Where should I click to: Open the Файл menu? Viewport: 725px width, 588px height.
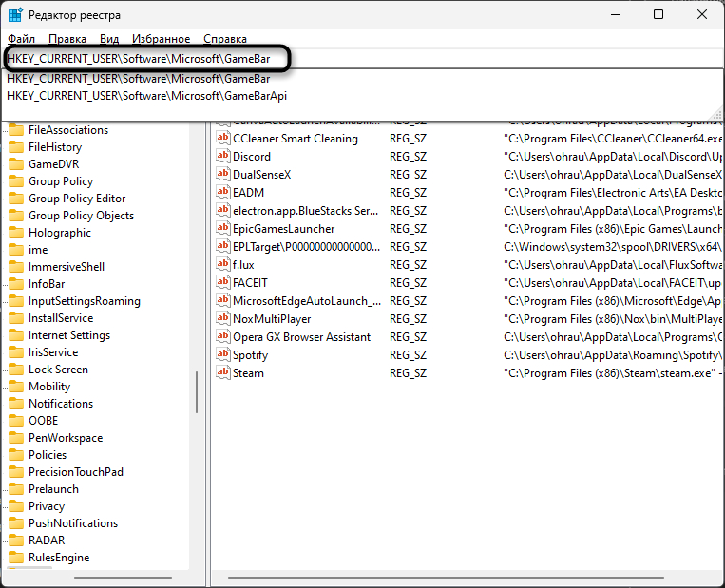(21, 39)
